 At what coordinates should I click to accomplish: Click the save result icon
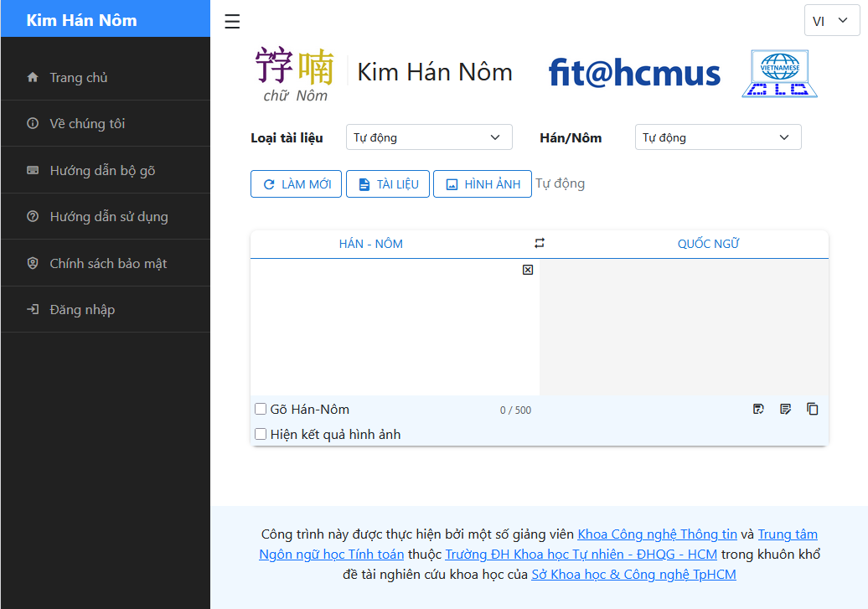pos(758,410)
